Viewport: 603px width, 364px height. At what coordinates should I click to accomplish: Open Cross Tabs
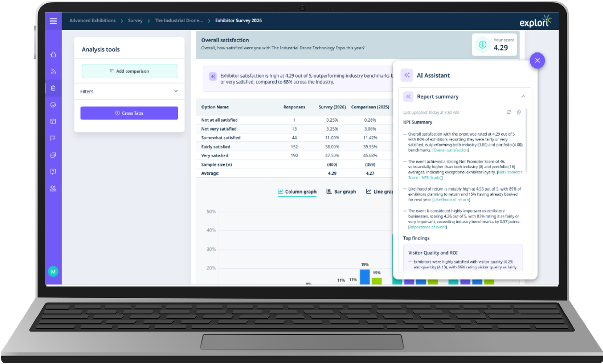click(x=129, y=113)
